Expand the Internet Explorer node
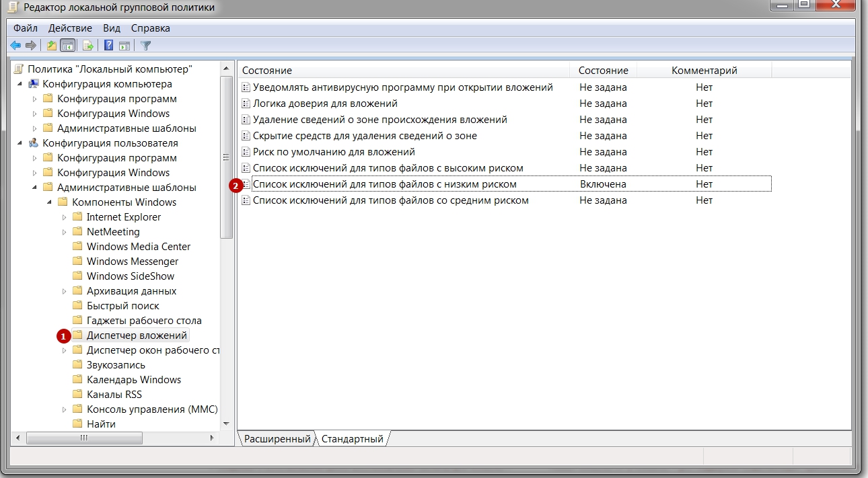The height and width of the screenshot is (478, 868). click(x=64, y=217)
